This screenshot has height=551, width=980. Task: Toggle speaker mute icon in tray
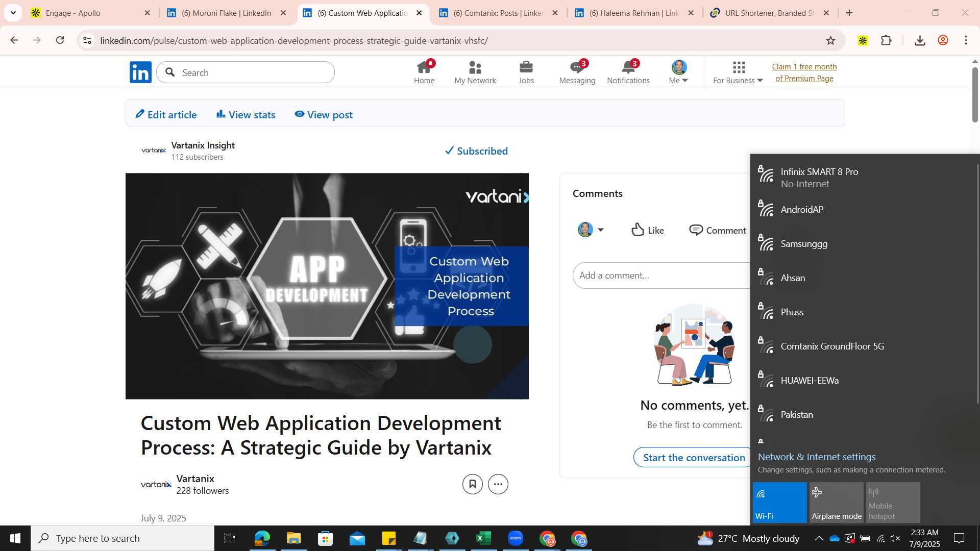coord(895,538)
